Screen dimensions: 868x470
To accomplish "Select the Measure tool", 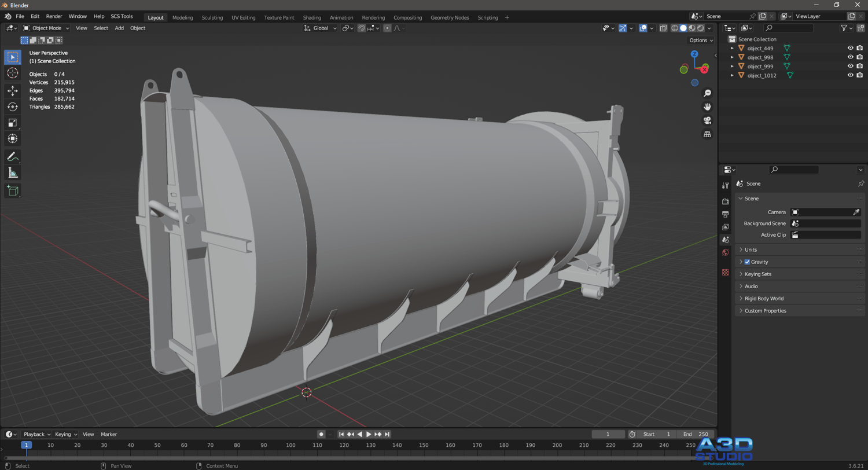I will click(x=13, y=172).
